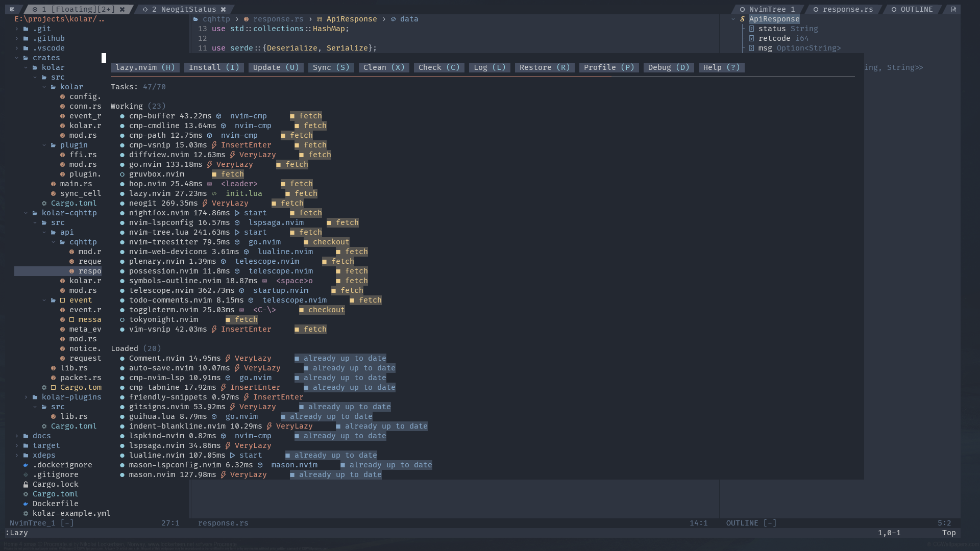Switch to the response.rs tab at top right
The height and width of the screenshot is (551, 980).
pos(847,9)
